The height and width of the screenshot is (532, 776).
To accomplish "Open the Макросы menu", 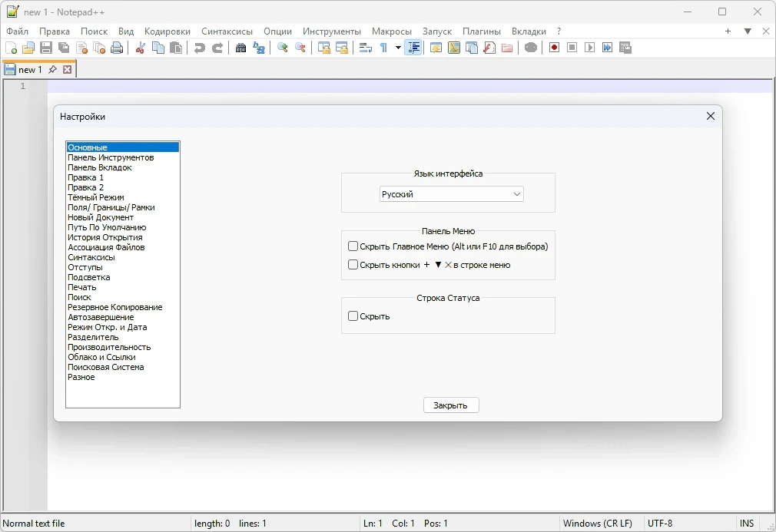I will coord(392,31).
